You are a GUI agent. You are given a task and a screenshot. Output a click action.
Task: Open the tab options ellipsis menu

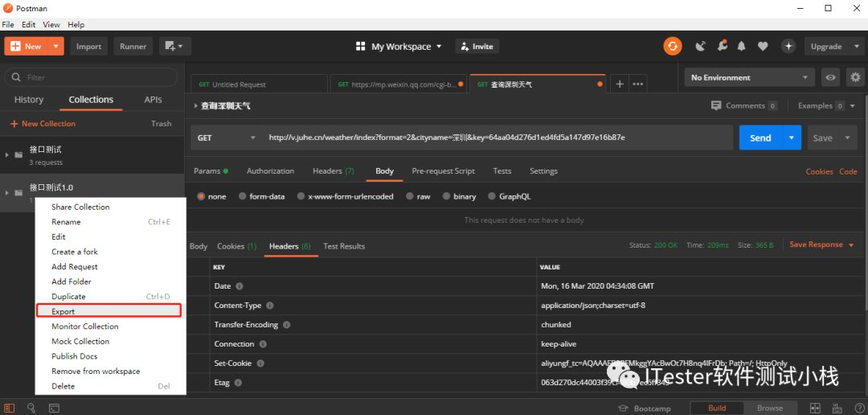pos(637,84)
